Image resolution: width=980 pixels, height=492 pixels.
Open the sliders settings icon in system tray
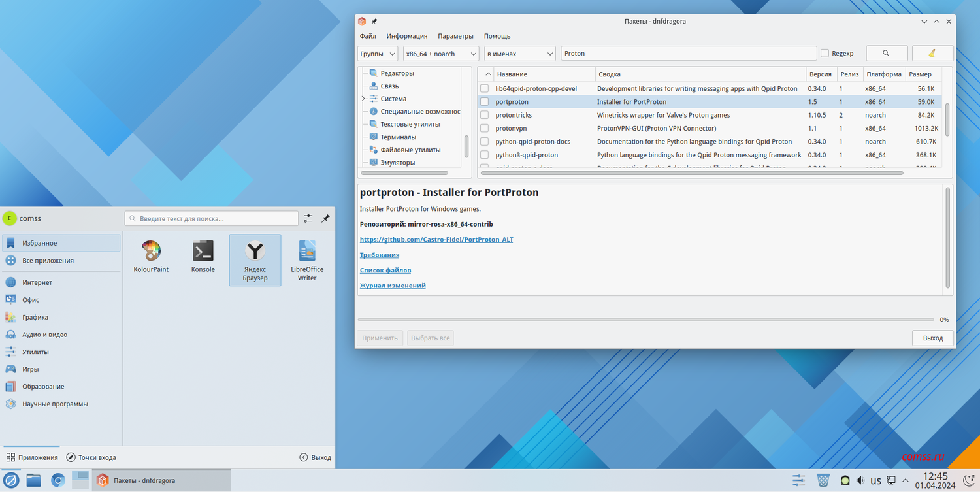(x=798, y=480)
